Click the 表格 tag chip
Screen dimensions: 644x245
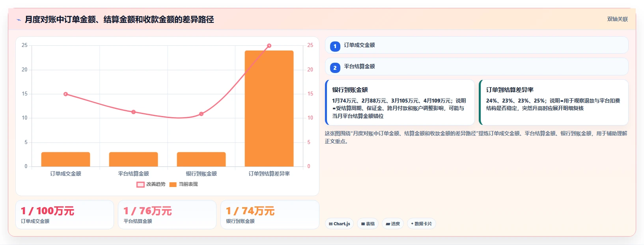368,224
